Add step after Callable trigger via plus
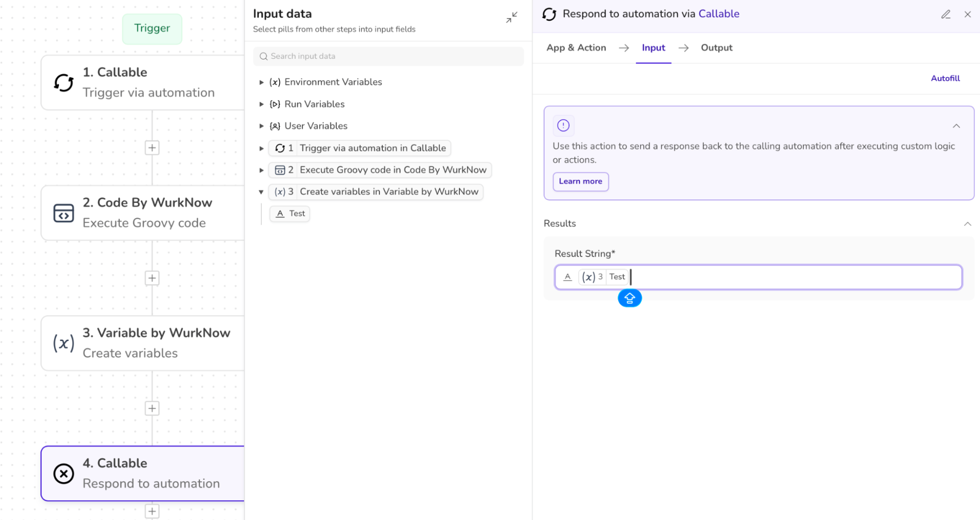Image resolution: width=980 pixels, height=520 pixels. (152, 148)
